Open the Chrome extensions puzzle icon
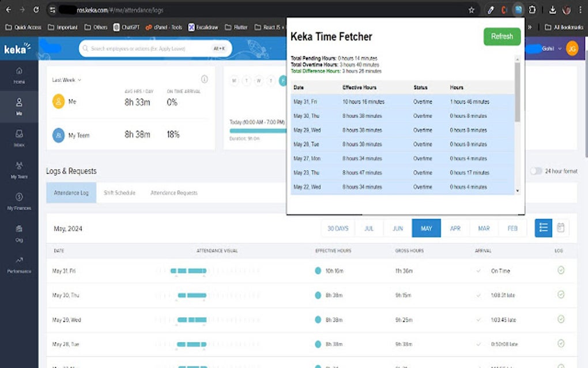The image size is (588, 368). click(532, 10)
